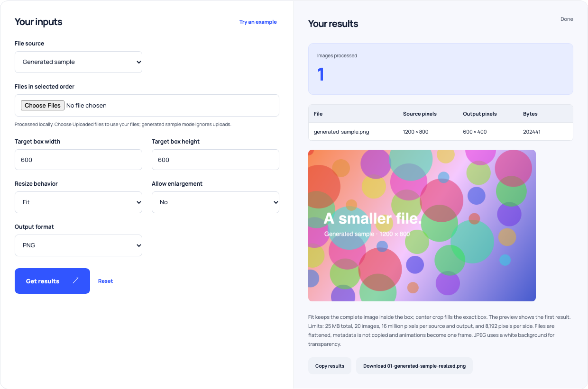Open the Allow enlargement dropdown
The image size is (588, 389).
pos(215,202)
